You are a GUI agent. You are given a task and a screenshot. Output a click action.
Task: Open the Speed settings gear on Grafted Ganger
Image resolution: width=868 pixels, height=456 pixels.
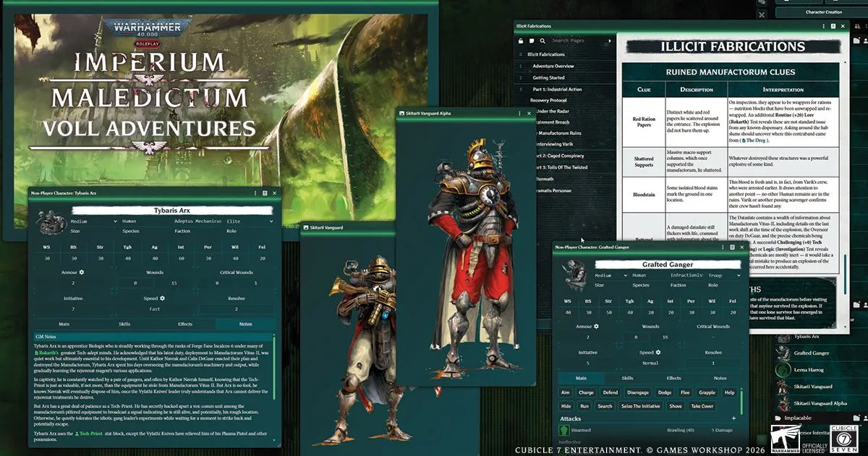659,352
